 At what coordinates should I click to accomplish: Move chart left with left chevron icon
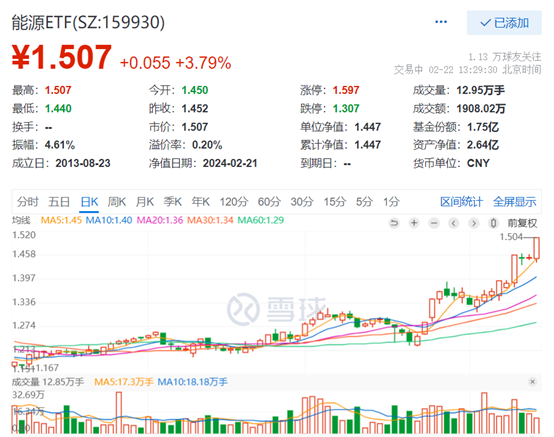[x=454, y=223]
